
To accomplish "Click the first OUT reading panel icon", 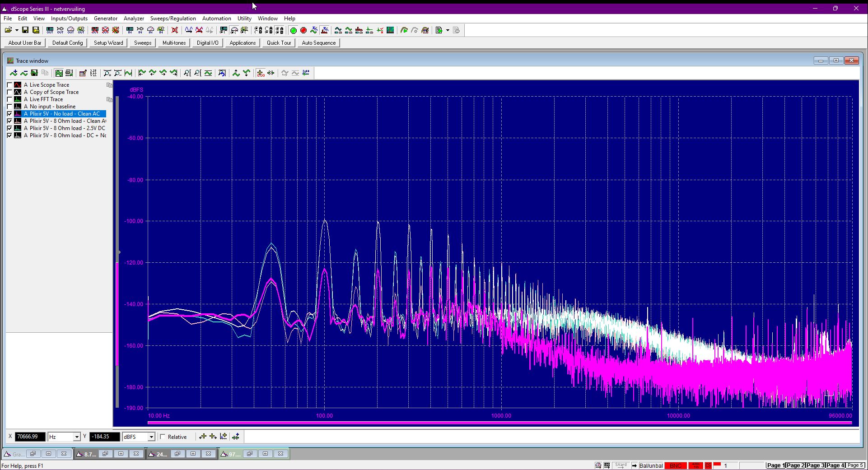I will click(50, 30).
